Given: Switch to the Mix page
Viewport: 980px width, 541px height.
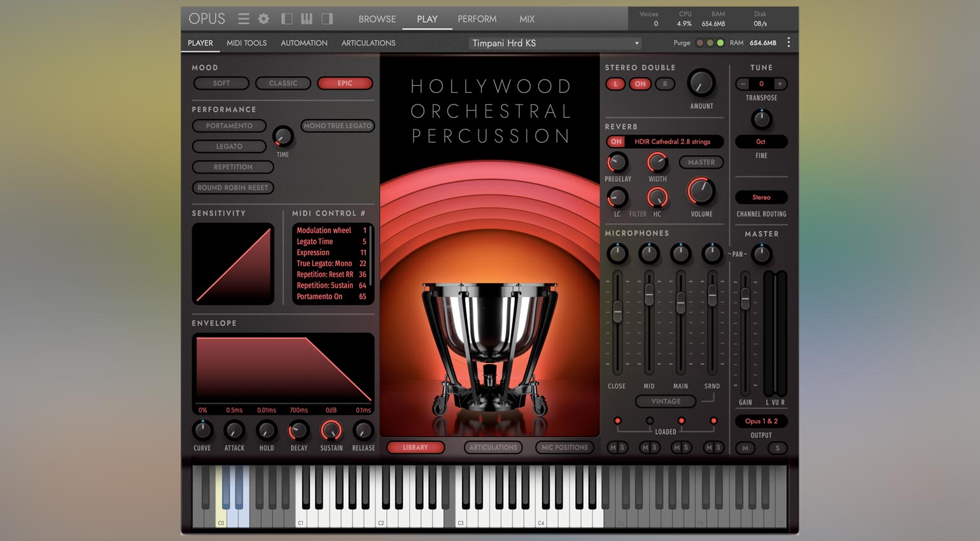Looking at the screenshot, I should click(527, 19).
